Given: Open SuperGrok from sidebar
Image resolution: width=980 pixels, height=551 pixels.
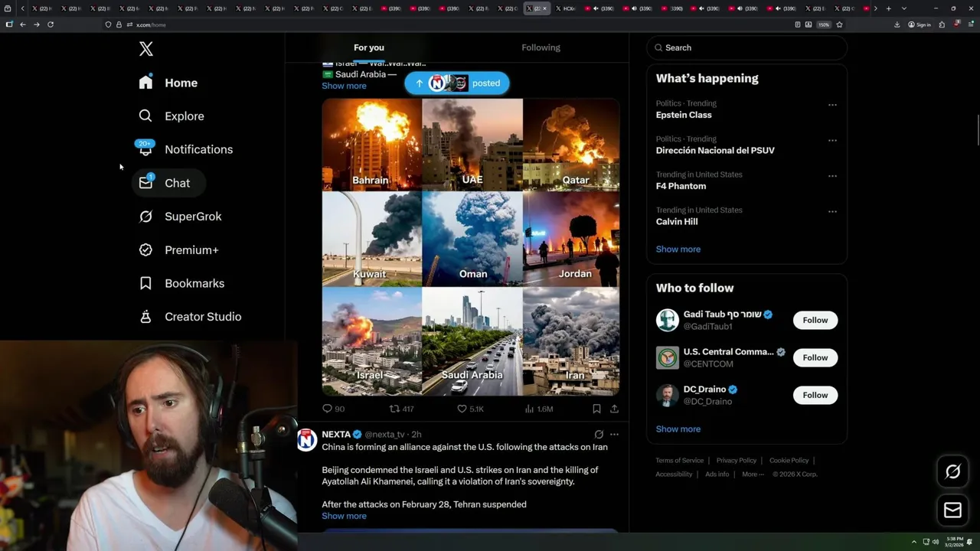Looking at the screenshot, I should [x=180, y=217].
